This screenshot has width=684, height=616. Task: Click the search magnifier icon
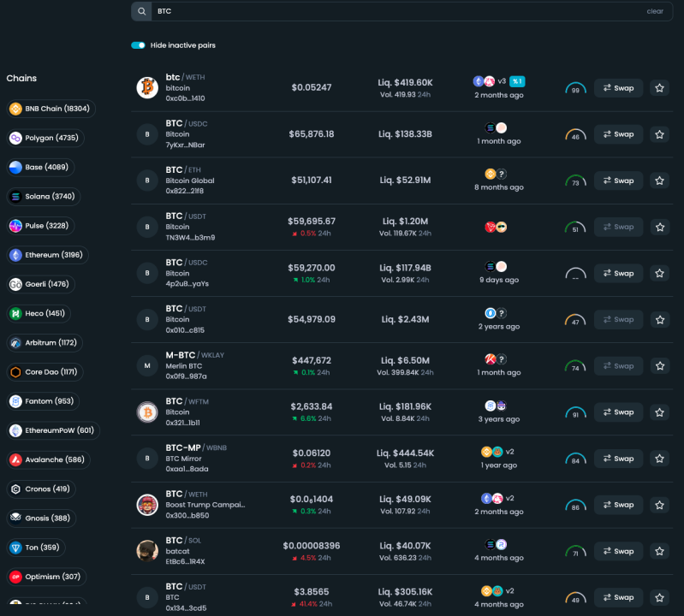[142, 11]
